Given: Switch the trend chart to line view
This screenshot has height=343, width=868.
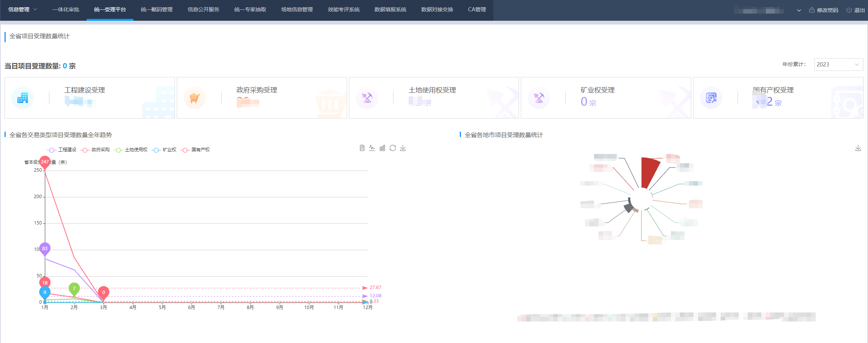Looking at the screenshot, I should coord(372,148).
